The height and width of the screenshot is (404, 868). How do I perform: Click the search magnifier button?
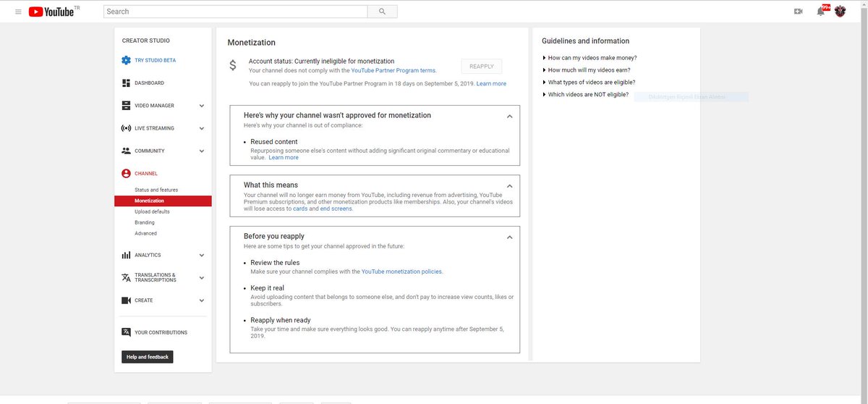[x=382, y=12]
